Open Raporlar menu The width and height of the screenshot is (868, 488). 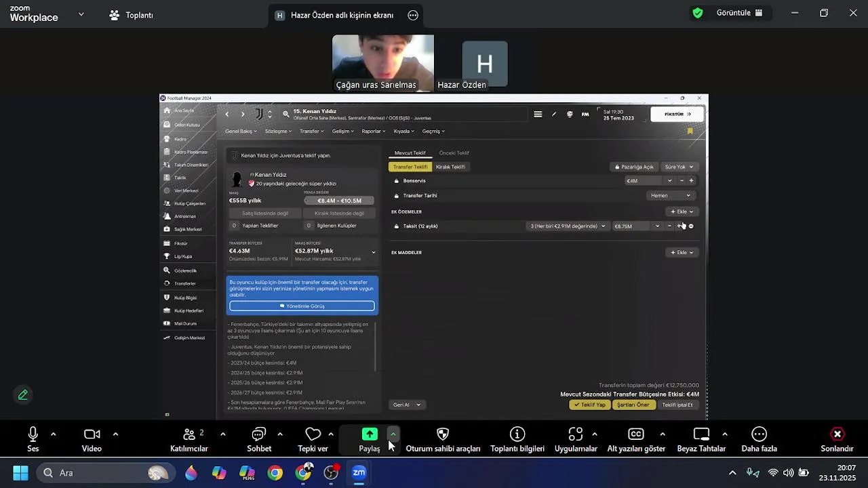[x=374, y=131]
